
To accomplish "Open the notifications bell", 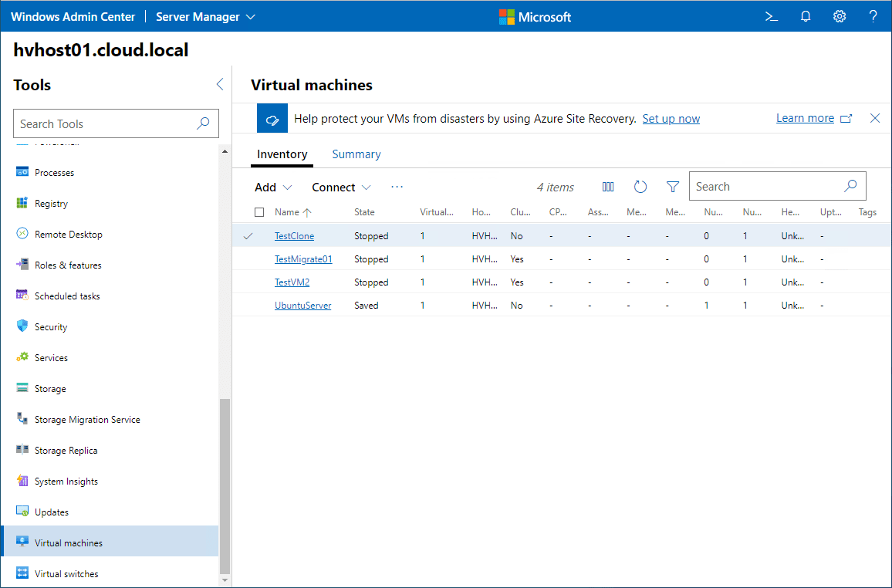I will 806,16.
